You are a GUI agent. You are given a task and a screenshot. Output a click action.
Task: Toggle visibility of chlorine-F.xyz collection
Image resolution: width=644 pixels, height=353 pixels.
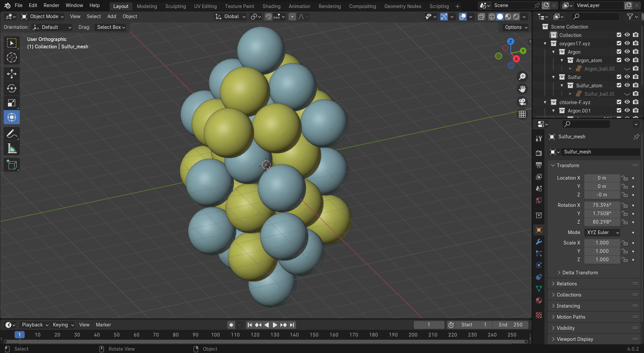627,102
